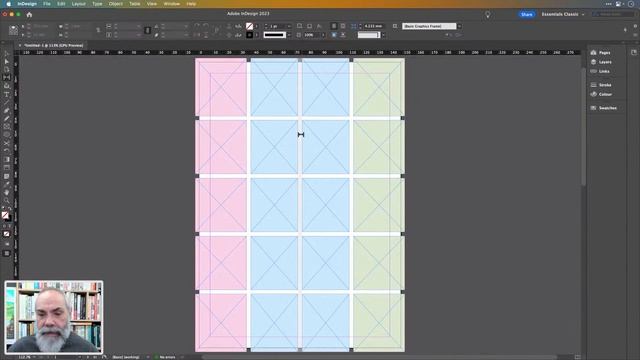This screenshot has height=360, width=640.
Task: Open the Stroke panel
Action: point(601,85)
